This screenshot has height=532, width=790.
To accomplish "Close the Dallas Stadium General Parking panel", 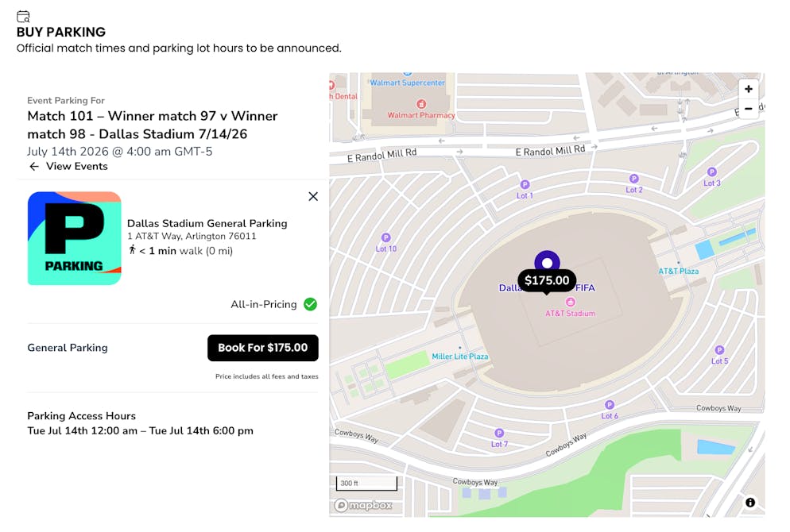I will tap(312, 196).
